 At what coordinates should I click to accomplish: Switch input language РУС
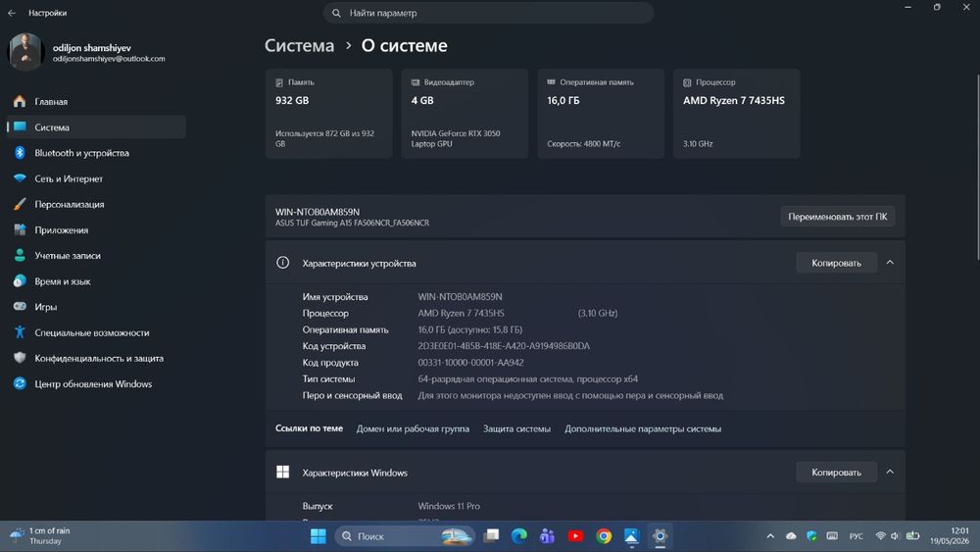point(856,535)
